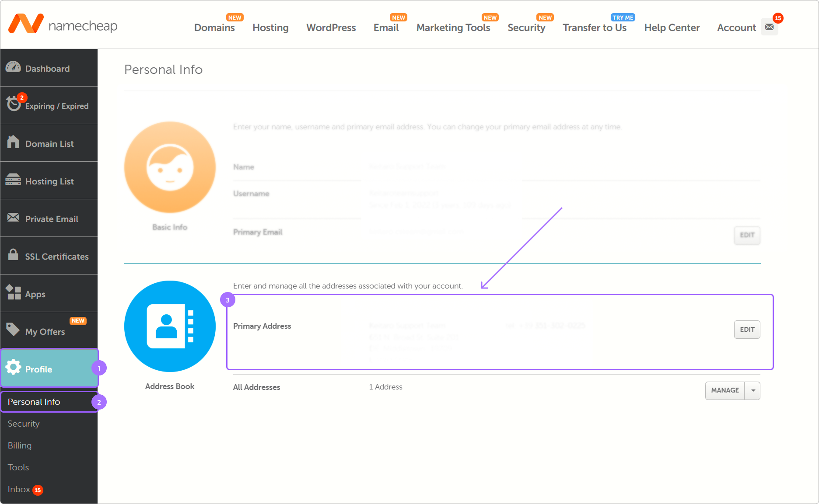This screenshot has height=504, width=819.
Task: Open Apps in sidebar
Action: (49, 293)
